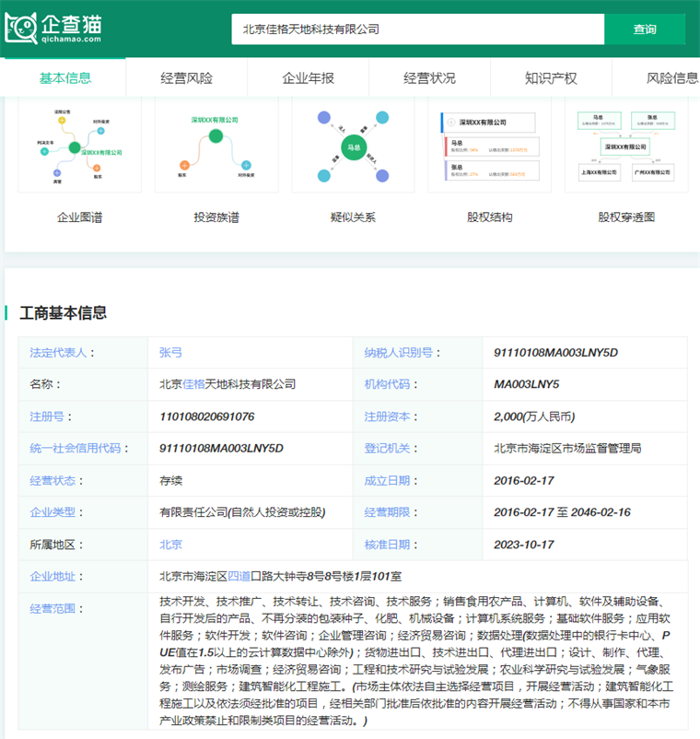Open the 企业年报 tab
Viewport: 700px width, 739px height.
[308, 77]
